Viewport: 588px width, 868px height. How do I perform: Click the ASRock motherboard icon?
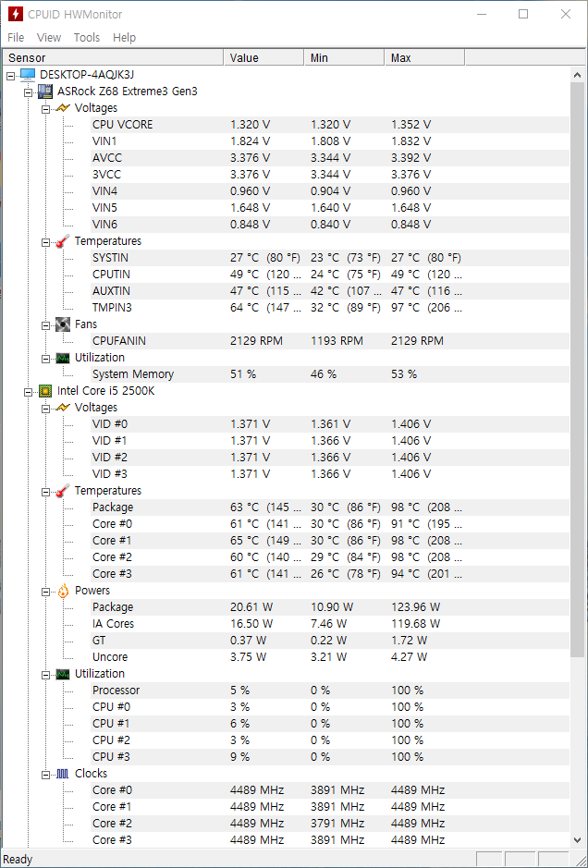click(45, 92)
